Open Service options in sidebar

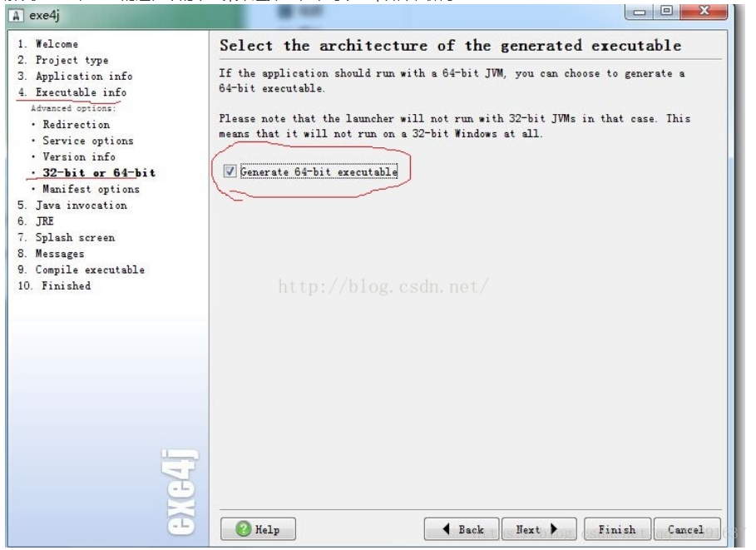pos(88,141)
